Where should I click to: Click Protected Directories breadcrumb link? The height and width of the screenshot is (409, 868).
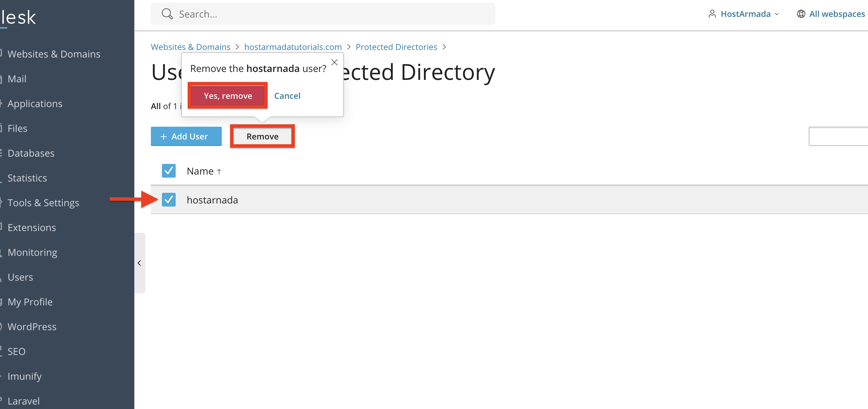tap(396, 47)
